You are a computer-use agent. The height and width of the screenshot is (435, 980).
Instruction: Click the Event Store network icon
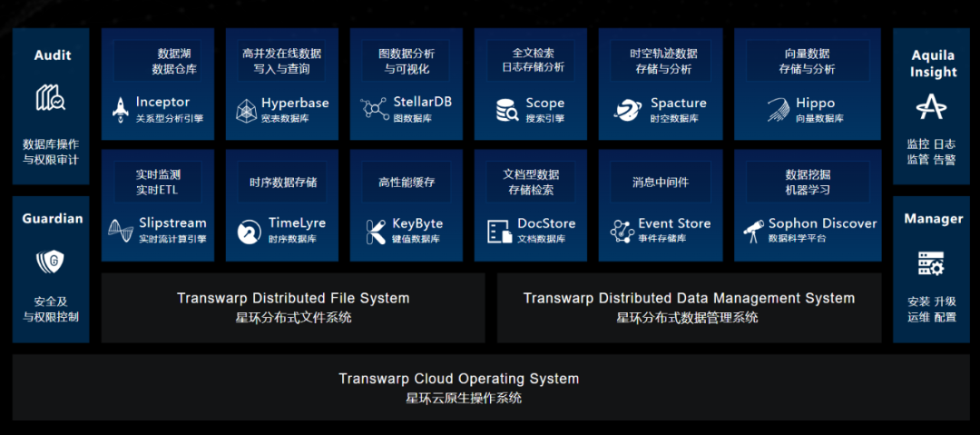tap(622, 231)
